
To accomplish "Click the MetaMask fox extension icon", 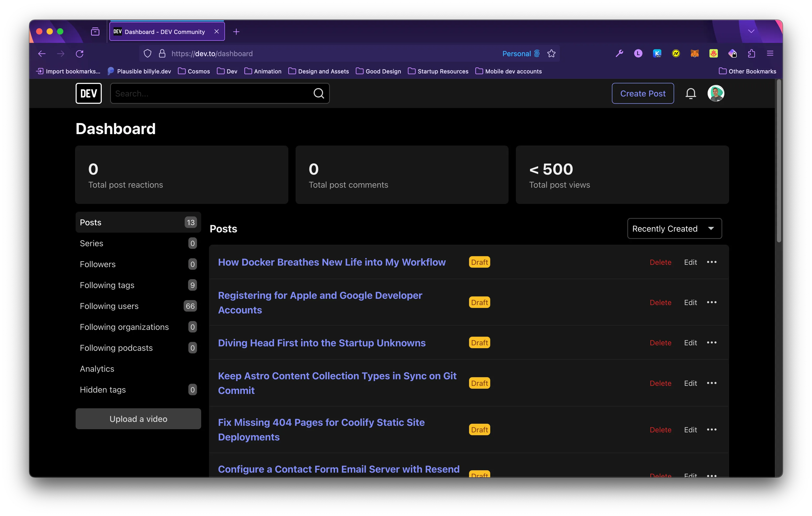I will (695, 53).
